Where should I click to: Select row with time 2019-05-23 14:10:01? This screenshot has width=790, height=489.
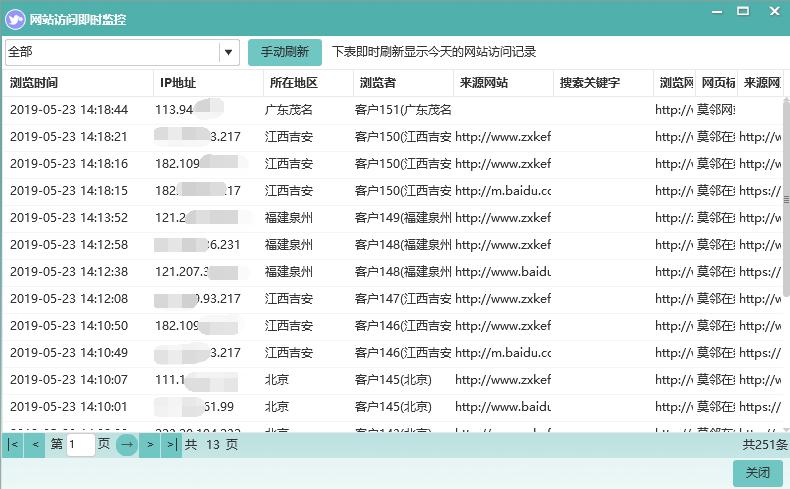pos(393,407)
